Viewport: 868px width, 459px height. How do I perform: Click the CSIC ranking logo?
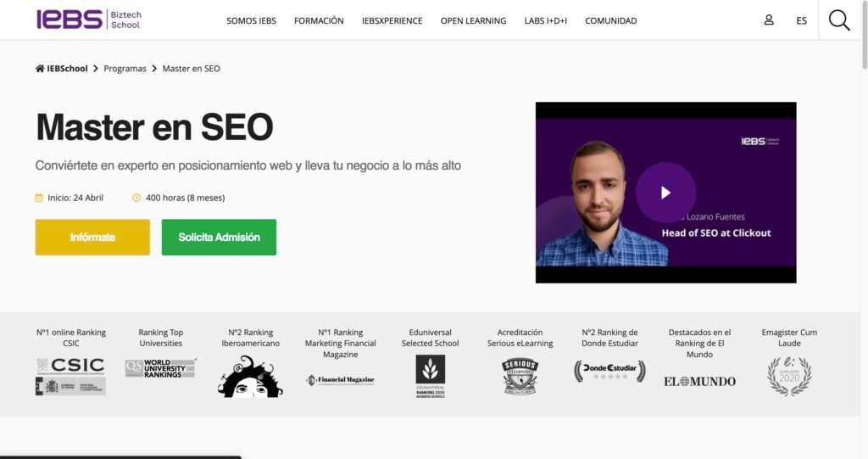click(x=71, y=377)
